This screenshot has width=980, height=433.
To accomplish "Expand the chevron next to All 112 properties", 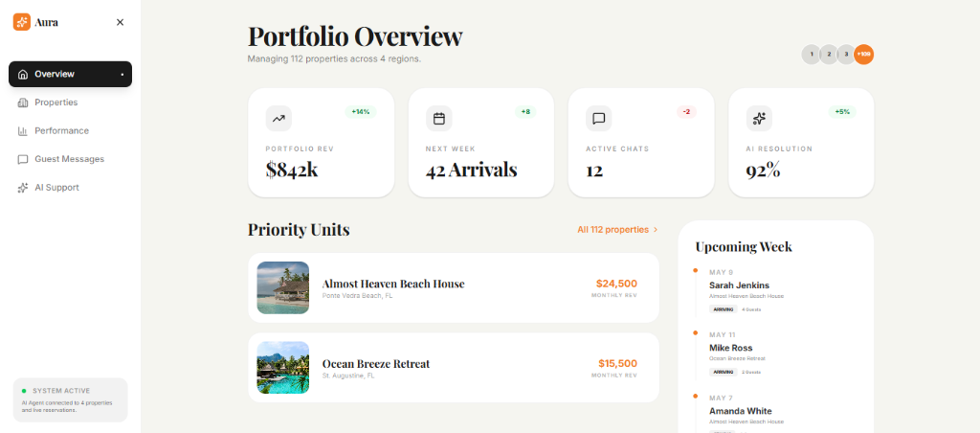I will (x=655, y=230).
